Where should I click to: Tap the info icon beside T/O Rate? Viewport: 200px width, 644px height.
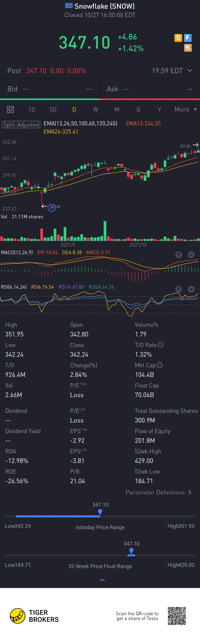click(161, 345)
